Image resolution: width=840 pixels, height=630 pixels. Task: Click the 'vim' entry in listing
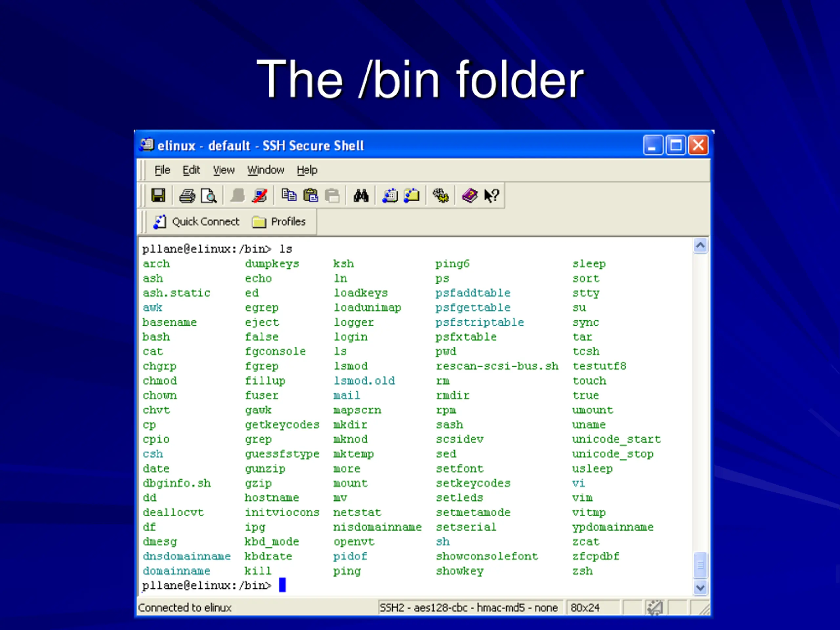582,497
